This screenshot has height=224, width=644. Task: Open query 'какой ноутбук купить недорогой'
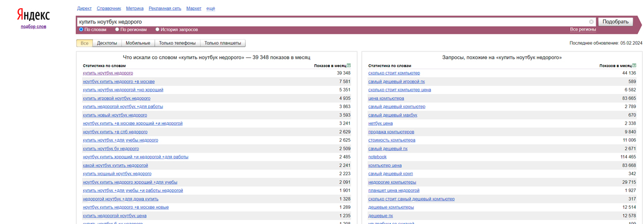[115, 165]
